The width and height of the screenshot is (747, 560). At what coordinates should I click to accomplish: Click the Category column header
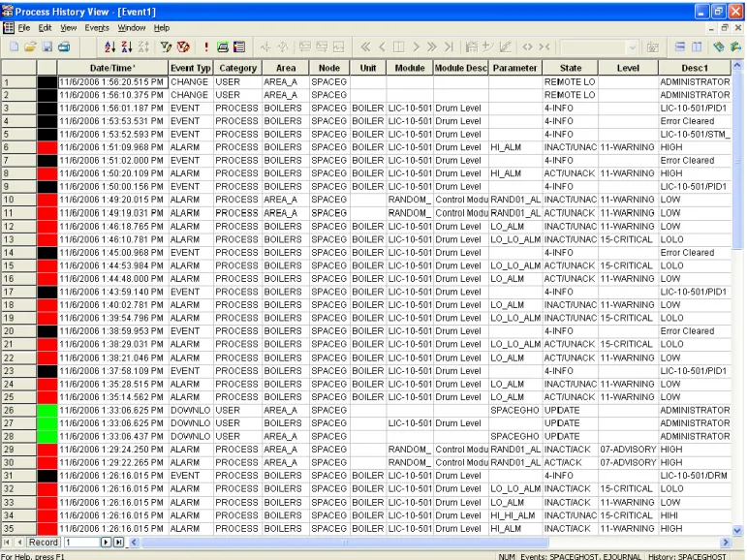(237, 68)
